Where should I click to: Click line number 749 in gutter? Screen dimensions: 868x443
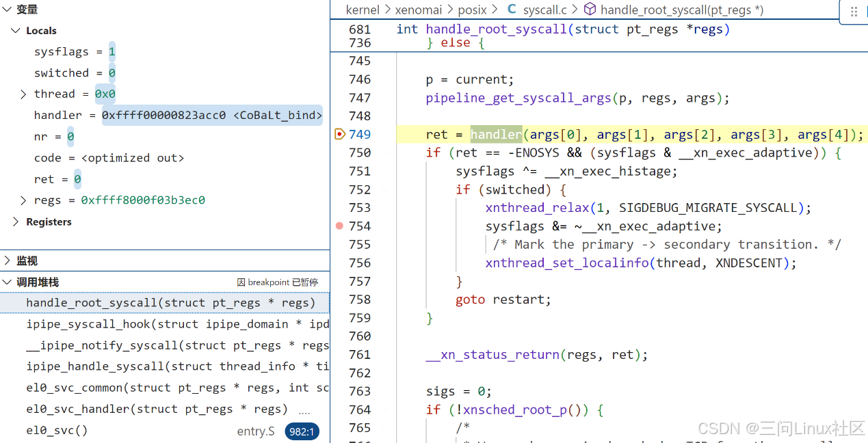360,134
